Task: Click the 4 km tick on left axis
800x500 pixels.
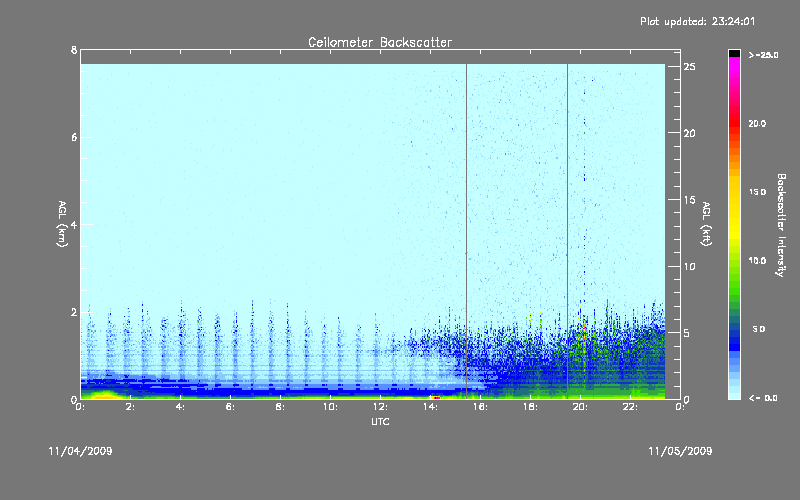Action: [x=74, y=224]
